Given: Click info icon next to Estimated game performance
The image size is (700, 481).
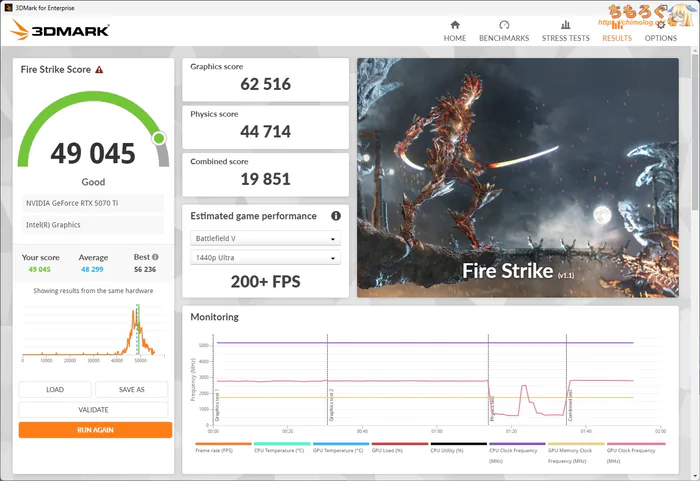Looking at the screenshot, I should pyautogui.click(x=336, y=216).
